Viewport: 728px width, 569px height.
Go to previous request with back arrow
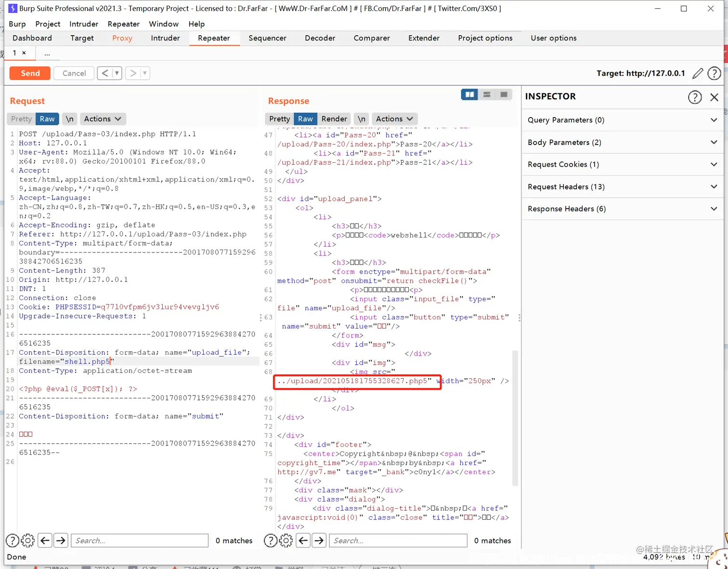pyautogui.click(x=105, y=73)
